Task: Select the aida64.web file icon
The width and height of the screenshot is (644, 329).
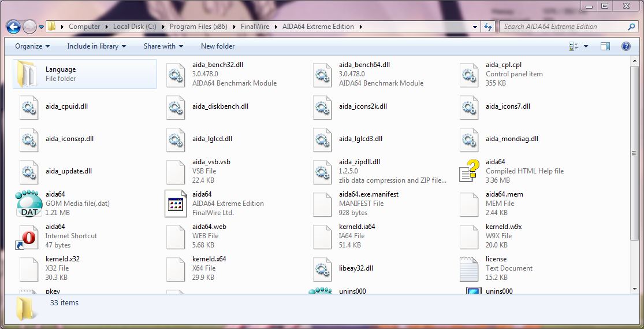Action: click(176, 237)
